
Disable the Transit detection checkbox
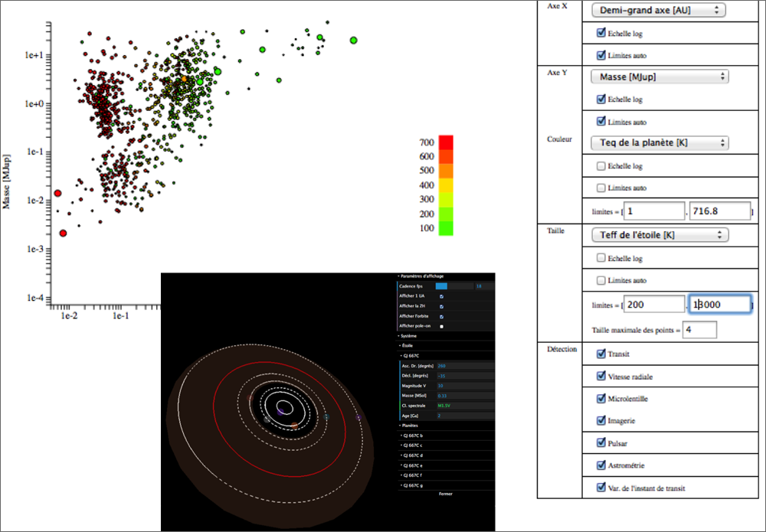point(601,354)
